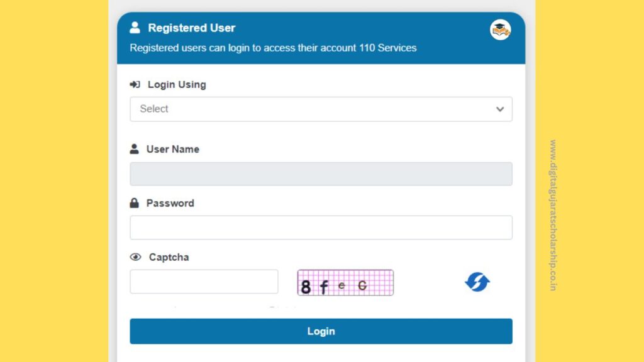Click the blue circular arrows to reload captcha

click(x=477, y=282)
